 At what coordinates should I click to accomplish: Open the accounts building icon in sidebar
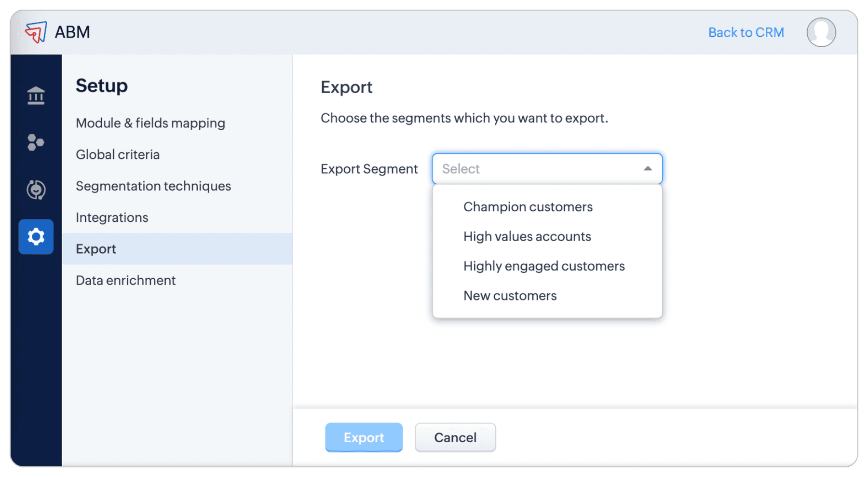click(36, 95)
